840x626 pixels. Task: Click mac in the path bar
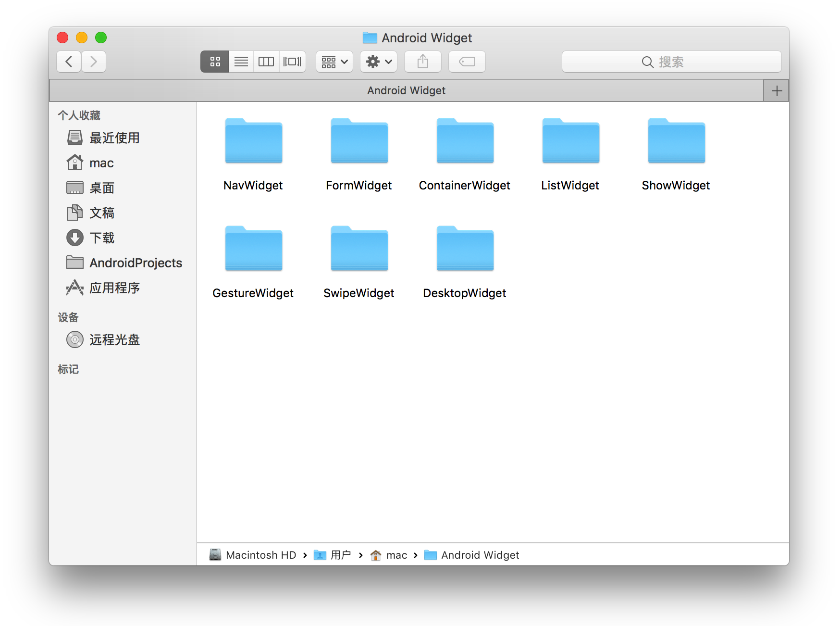pos(389,555)
